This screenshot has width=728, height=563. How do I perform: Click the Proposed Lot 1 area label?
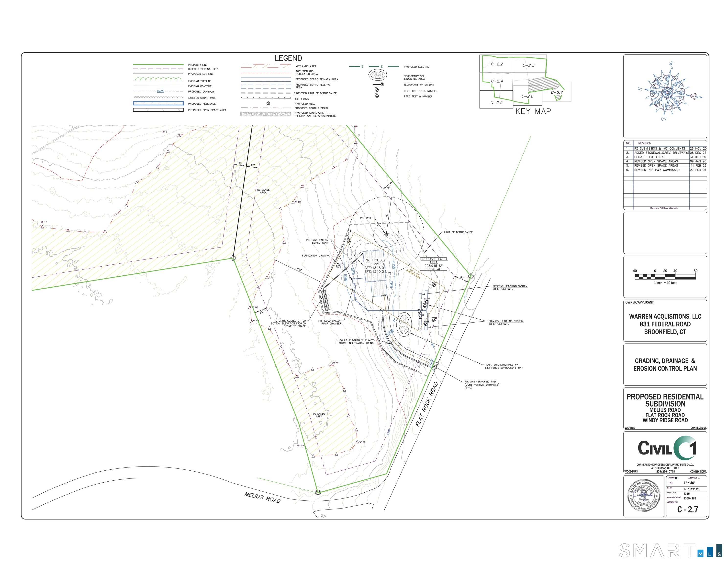433,264
